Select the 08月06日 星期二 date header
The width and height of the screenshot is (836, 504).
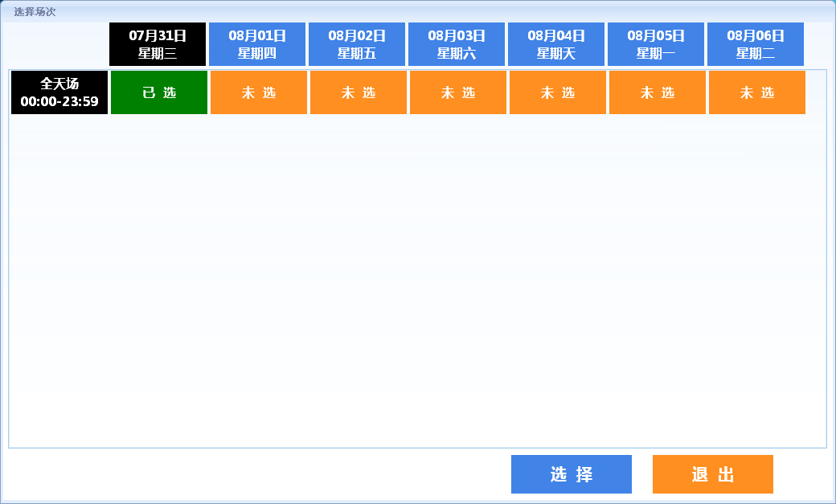coord(756,44)
